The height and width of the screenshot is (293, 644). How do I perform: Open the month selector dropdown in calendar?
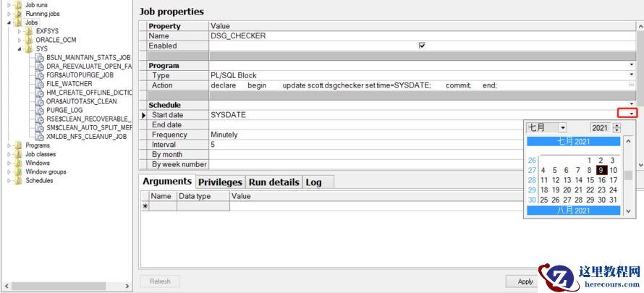(x=563, y=127)
